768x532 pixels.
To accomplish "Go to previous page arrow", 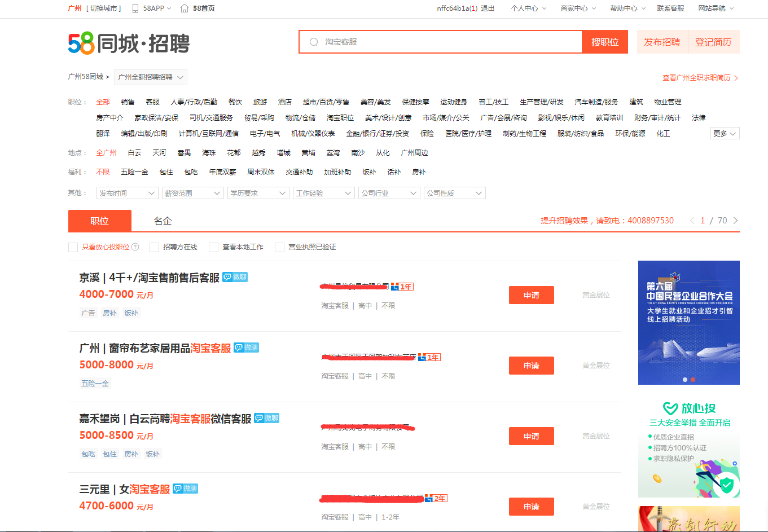I will [692, 221].
